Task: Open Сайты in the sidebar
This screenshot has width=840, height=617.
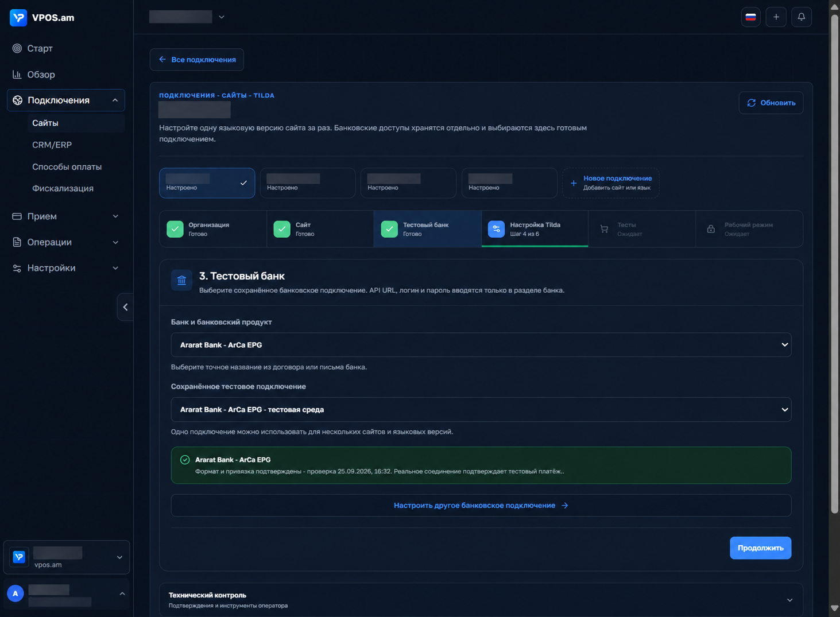Action: (76, 123)
